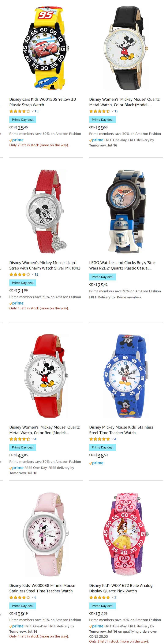Click Prime Day deal badge on LEGO watch

tap(103, 277)
